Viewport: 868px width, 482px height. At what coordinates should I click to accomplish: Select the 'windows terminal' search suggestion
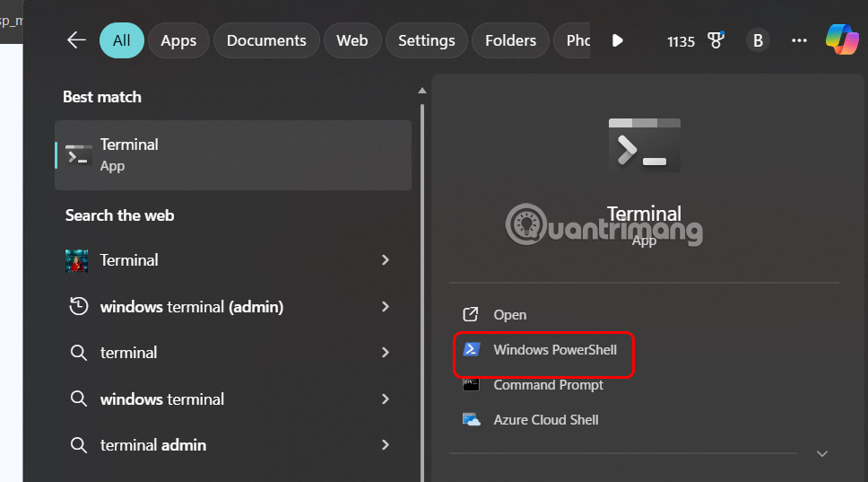pos(162,399)
